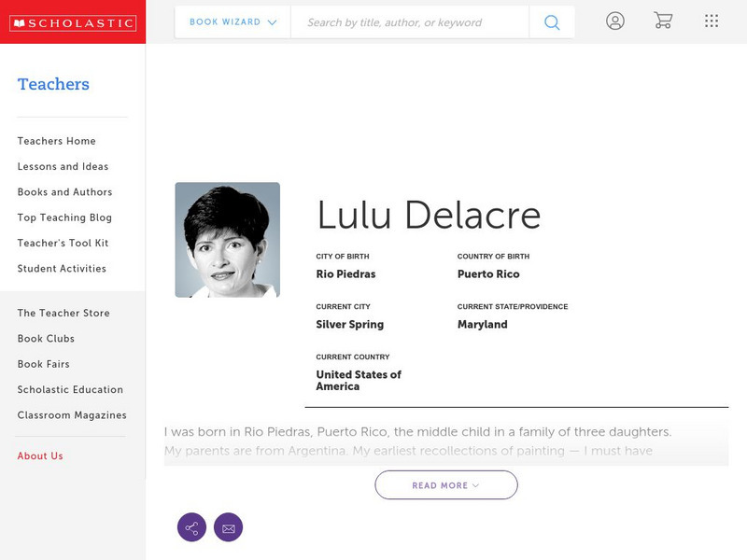
Task: Open Books and Authors page
Action: (64, 192)
